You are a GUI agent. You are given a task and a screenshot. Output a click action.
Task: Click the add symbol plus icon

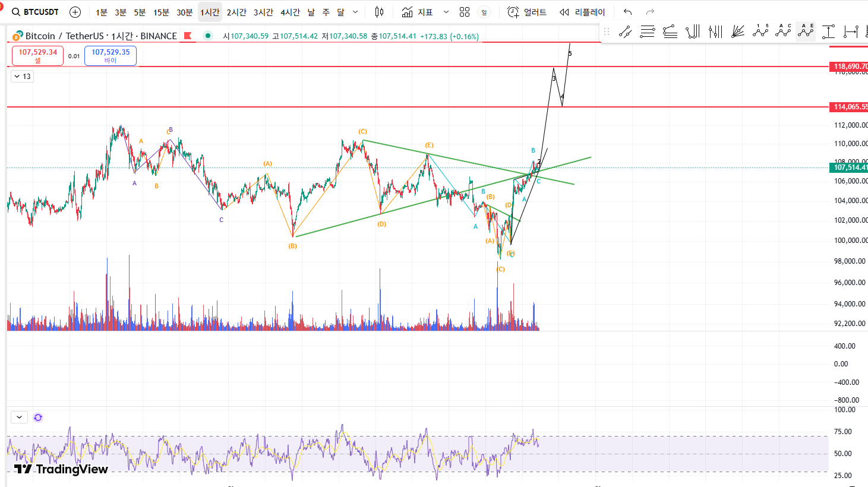(x=75, y=12)
